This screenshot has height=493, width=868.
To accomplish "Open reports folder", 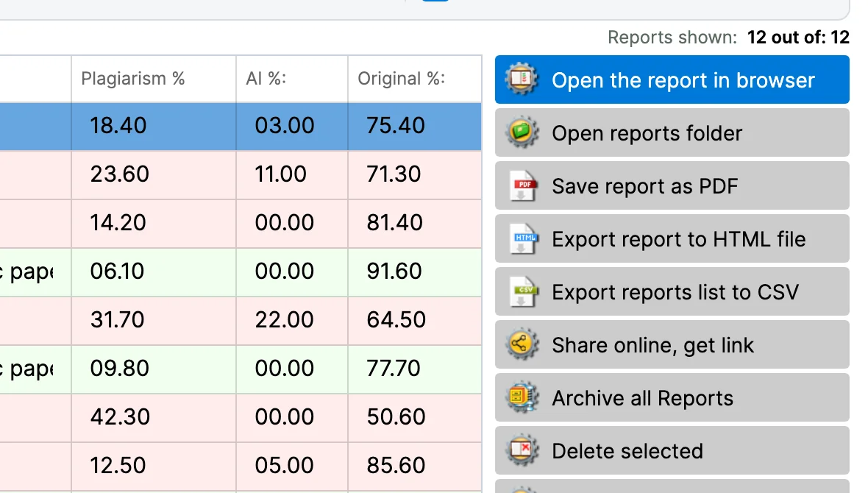I will pos(672,132).
